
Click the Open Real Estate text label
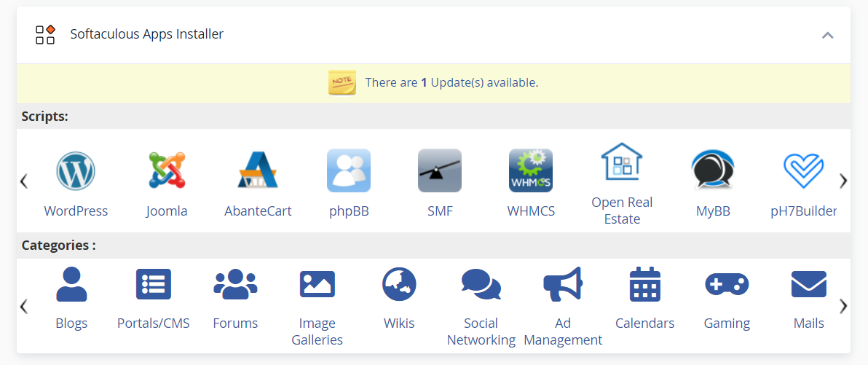[622, 211]
